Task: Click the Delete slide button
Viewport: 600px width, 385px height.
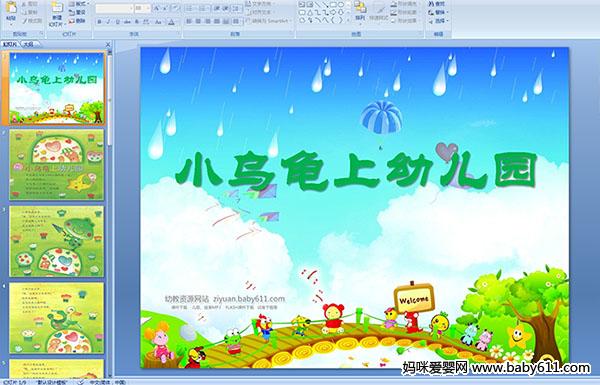Action: pyautogui.click(x=77, y=21)
